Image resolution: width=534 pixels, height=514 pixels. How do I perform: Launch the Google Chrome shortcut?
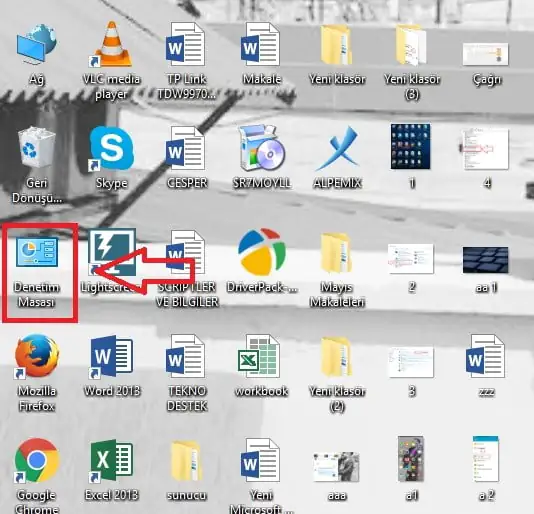(37, 461)
